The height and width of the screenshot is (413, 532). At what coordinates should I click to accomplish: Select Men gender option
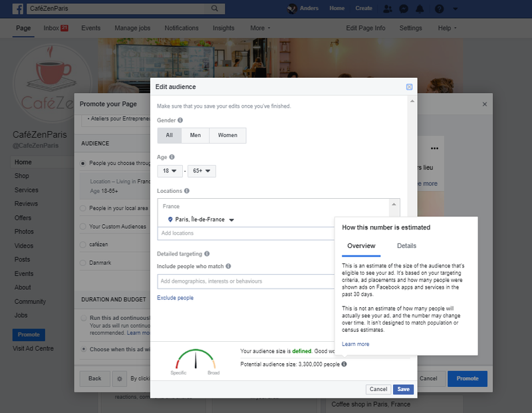click(196, 136)
